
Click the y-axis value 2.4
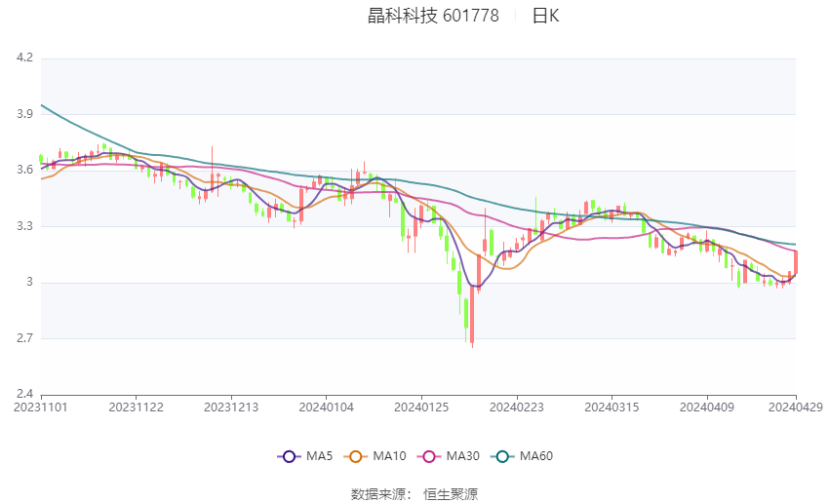pos(24,394)
